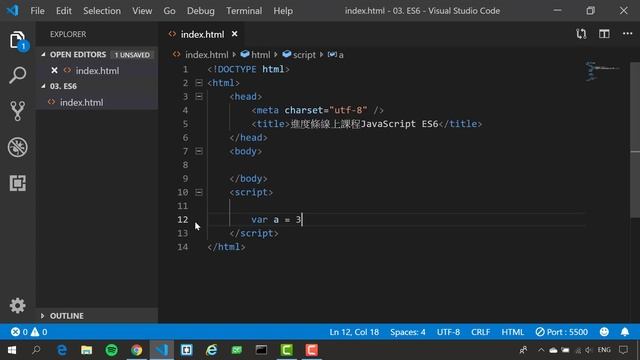This screenshot has width=640, height=360.
Task: Click Ln 12, Col 18 in status bar
Action: tap(354, 332)
